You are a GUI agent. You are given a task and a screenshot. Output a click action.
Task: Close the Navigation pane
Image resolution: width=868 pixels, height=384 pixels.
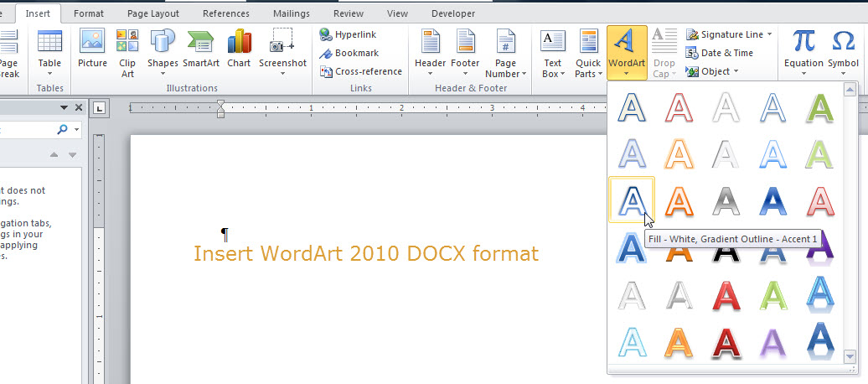pos(79,107)
